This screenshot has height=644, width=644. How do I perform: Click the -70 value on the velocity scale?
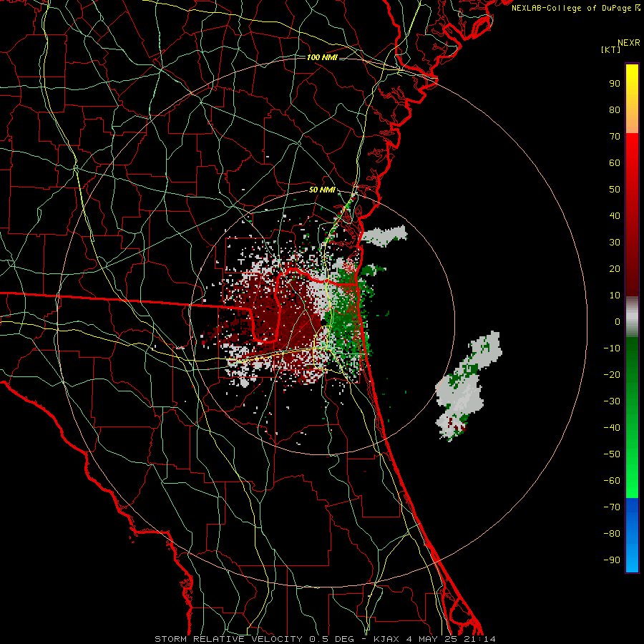[612, 507]
